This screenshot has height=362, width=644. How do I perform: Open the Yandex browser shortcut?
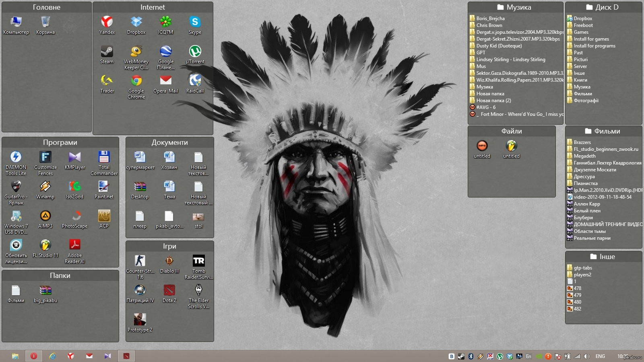[x=107, y=22]
